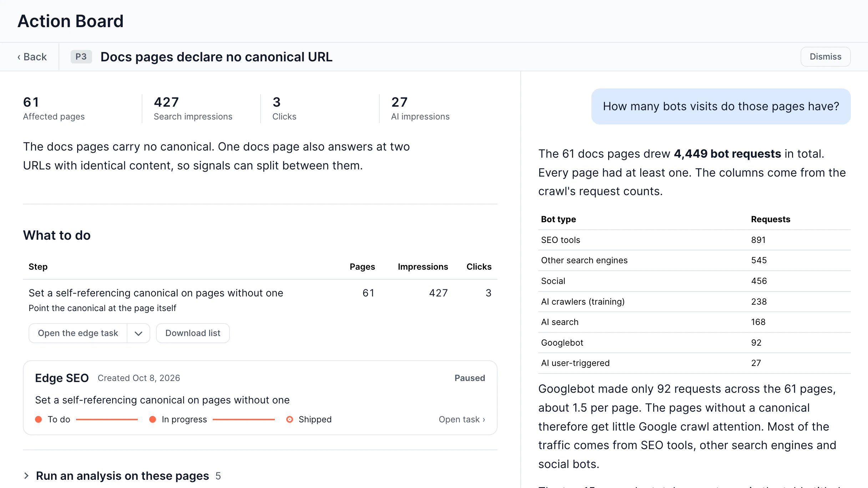Select the Clicks column header
This screenshot has width=868, height=488.
click(479, 267)
